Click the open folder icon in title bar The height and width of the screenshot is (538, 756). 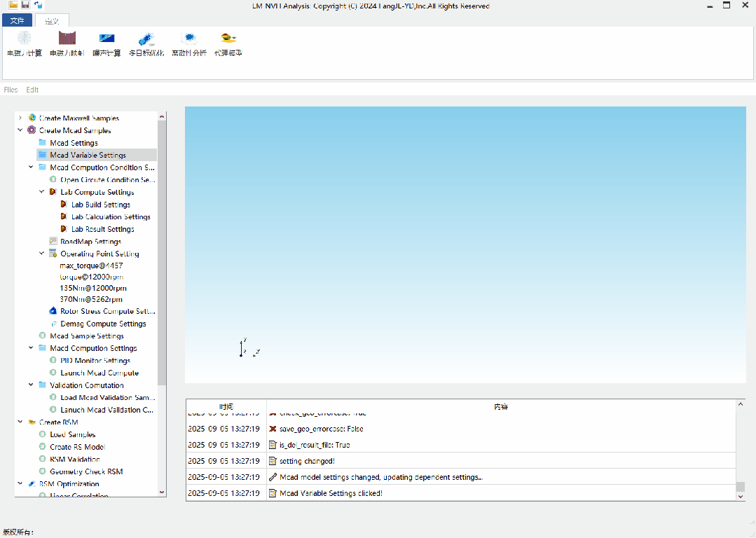point(13,5)
